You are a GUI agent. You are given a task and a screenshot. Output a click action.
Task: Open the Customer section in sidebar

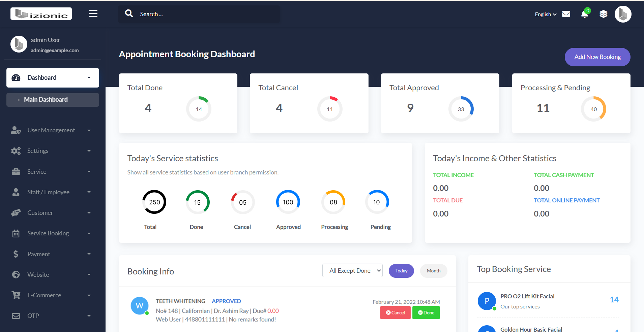point(40,212)
